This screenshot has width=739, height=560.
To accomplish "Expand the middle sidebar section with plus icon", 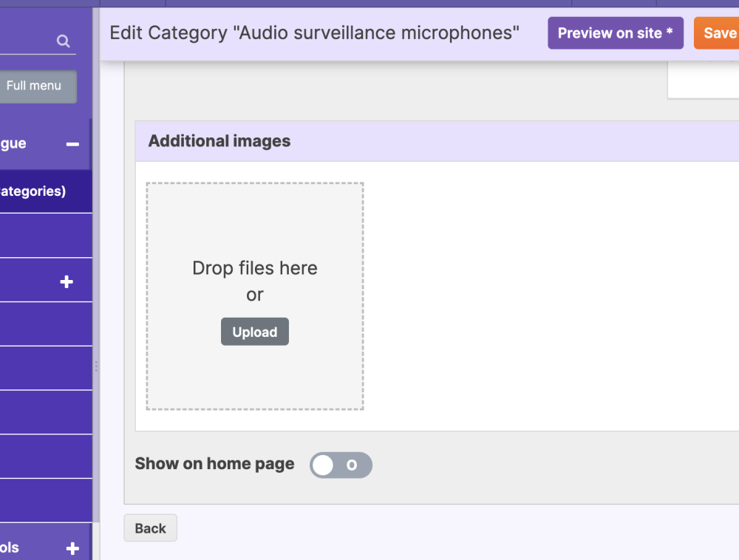I will [67, 281].
